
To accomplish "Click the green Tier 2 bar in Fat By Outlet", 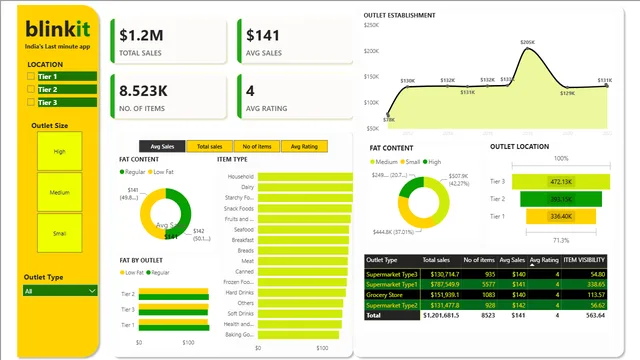I will click(x=174, y=297).
